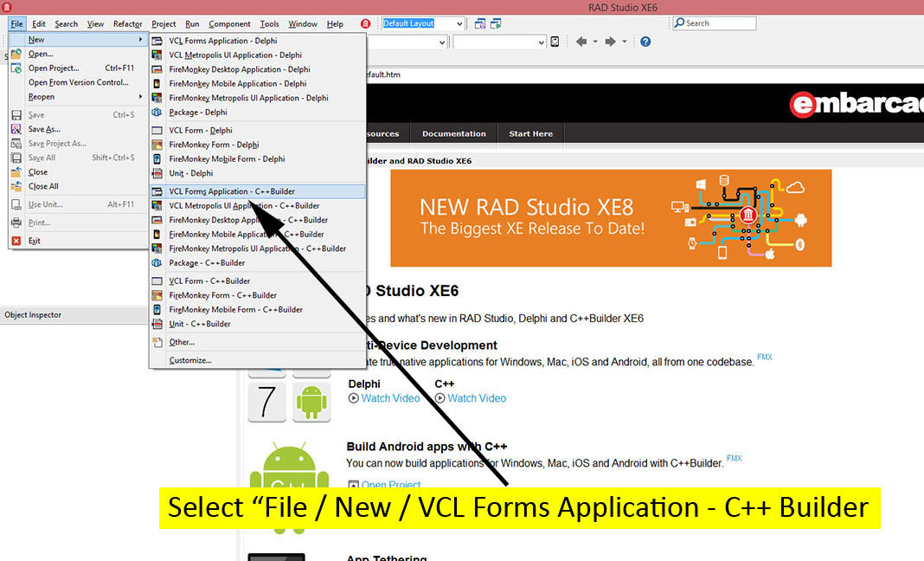
Task: Select VCL Metropolis UI Application - Delphi
Action: 258,55
